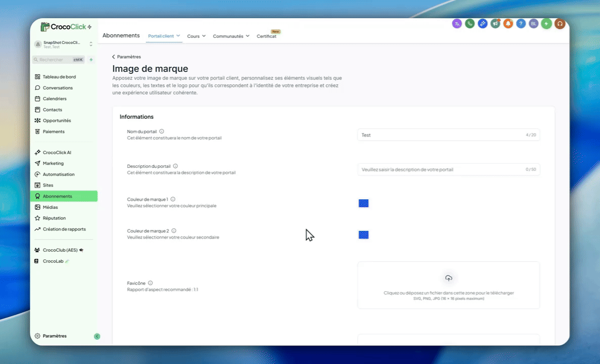Open Paramètres at sidebar bottom
The height and width of the screenshot is (364, 600).
click(x=54, y=336)
